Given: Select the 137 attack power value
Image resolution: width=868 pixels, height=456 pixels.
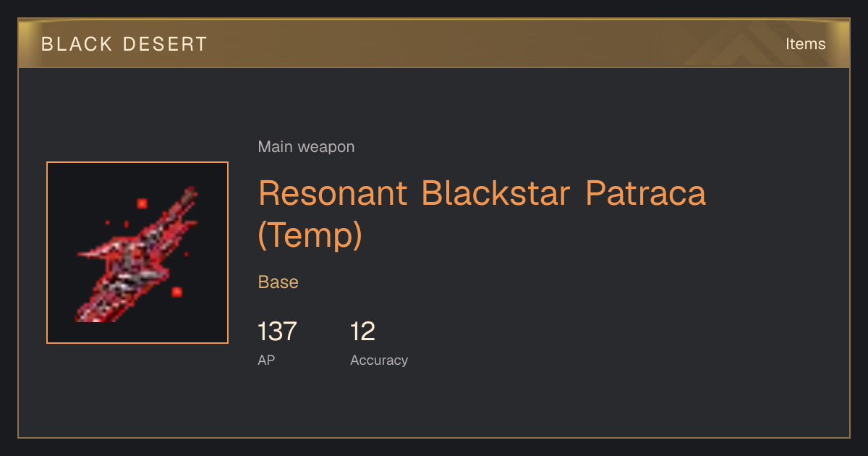Looking at the screenshot, I should [x=277, y=332].
